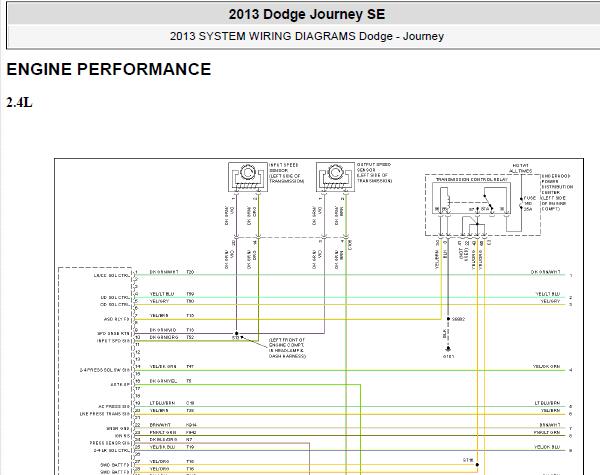Click right-edge 'PNK/LT GRN' label at continuation 8

point(547,432)
